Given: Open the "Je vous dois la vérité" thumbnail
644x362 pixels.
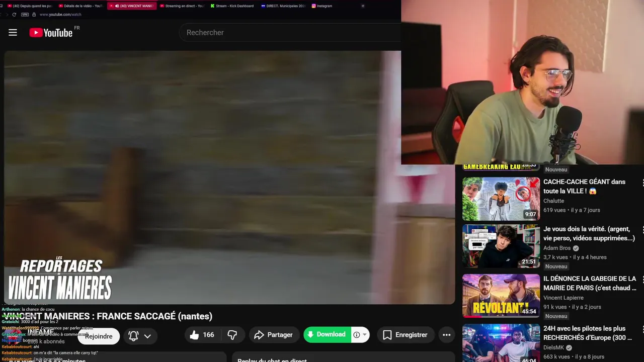Looking at the screenshot, I should pos(501,246).
